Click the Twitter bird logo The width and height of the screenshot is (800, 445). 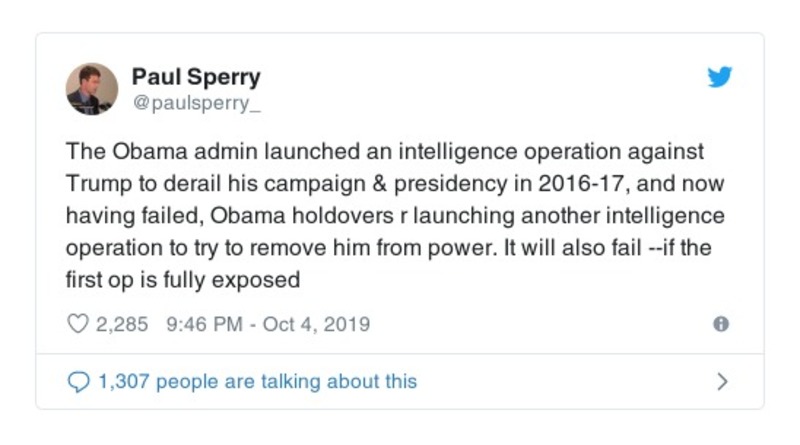click(x=720, y=78)
